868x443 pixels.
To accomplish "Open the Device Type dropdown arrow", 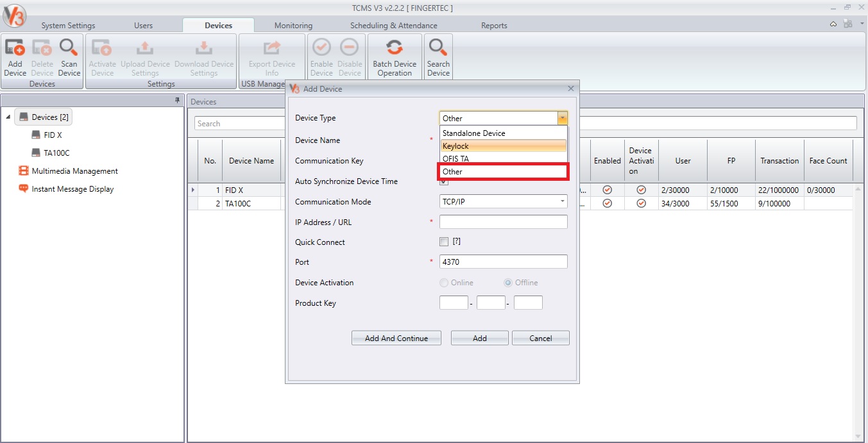I will pyautogui.click(x=562, y=118).
